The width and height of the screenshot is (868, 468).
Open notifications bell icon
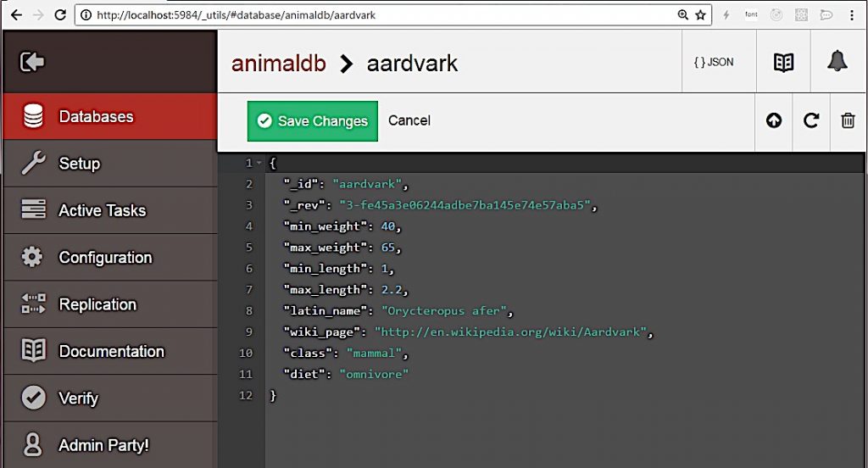[837, 62]
